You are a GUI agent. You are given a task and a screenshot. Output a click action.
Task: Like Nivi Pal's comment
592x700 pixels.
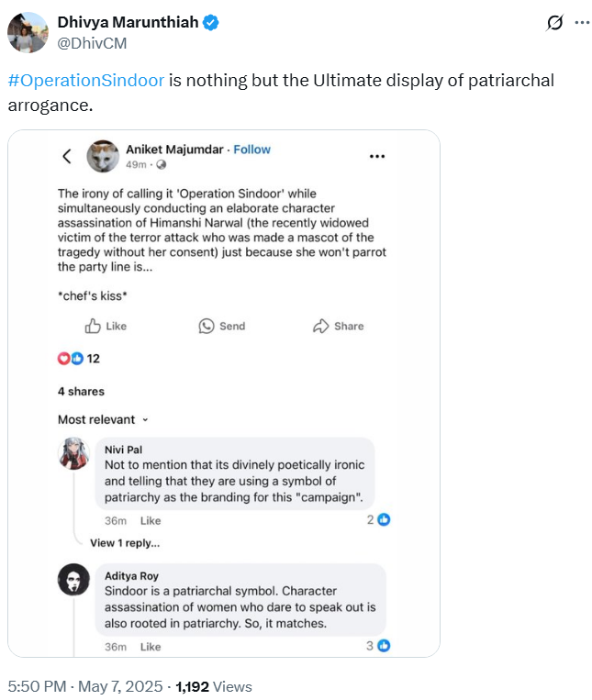coord(150,520)
